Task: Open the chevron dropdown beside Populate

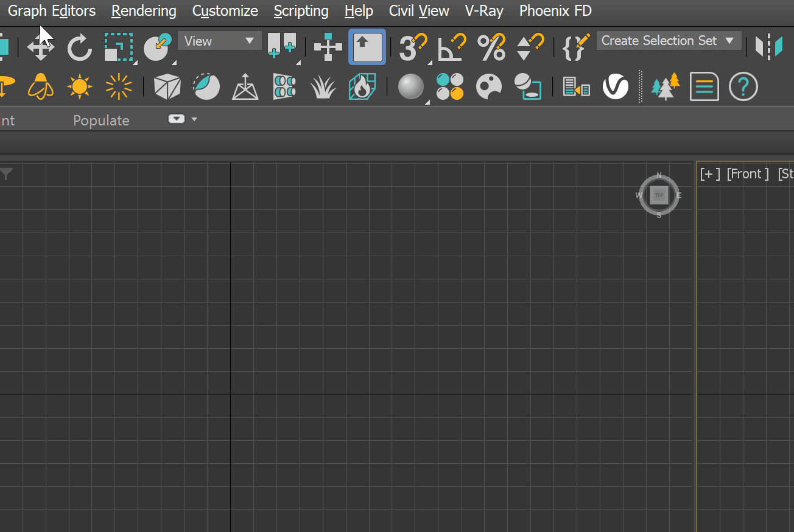Action: (195, 119)
